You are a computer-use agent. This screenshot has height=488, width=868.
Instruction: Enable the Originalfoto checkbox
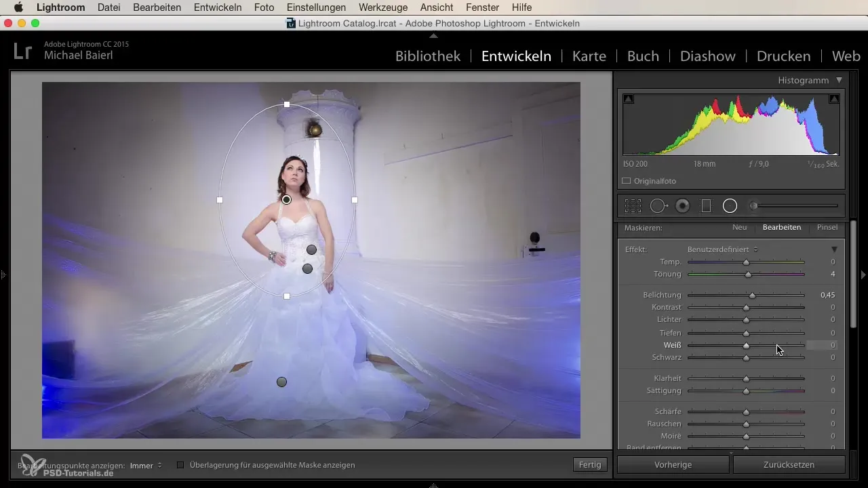[626, 181]
